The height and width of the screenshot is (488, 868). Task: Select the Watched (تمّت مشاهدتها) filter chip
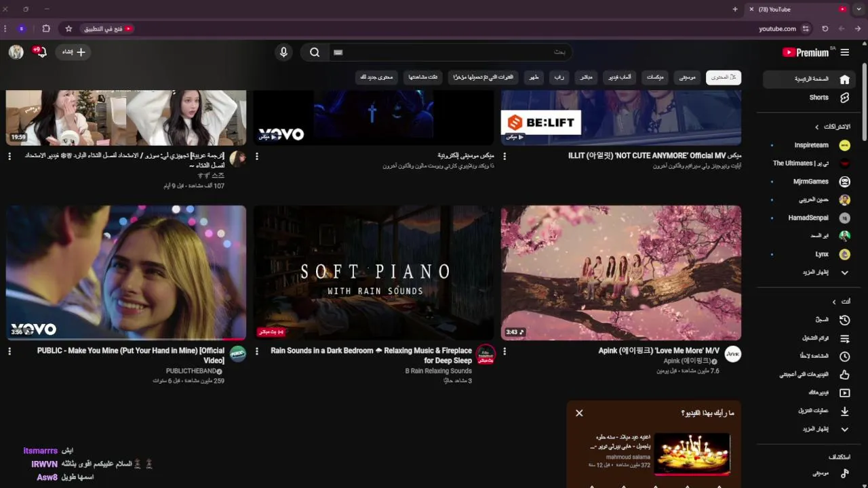pos(423,77)
